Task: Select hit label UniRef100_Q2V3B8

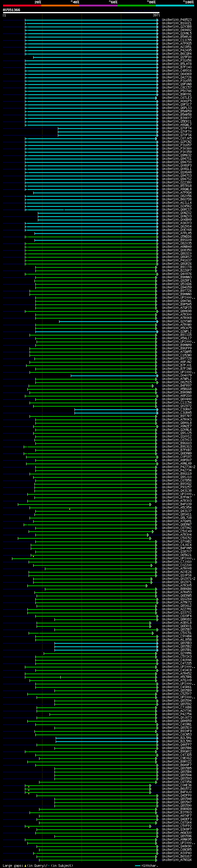Action: pos(176,26)
